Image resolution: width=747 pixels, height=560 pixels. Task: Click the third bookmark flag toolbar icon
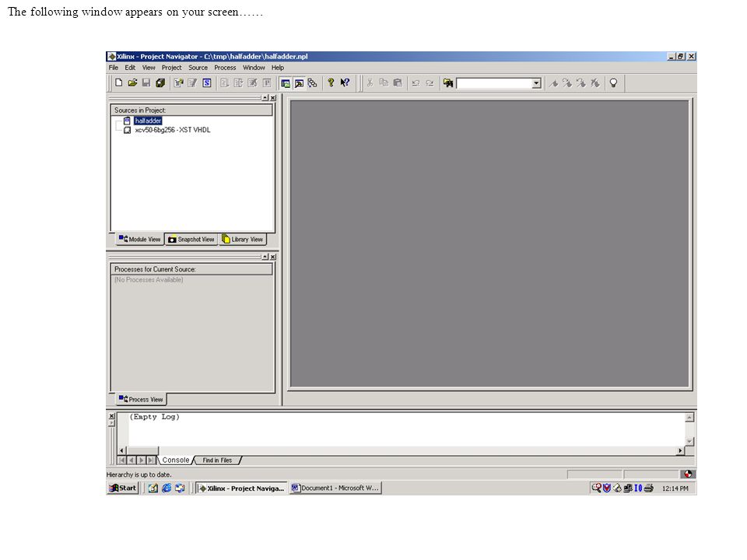580,83
